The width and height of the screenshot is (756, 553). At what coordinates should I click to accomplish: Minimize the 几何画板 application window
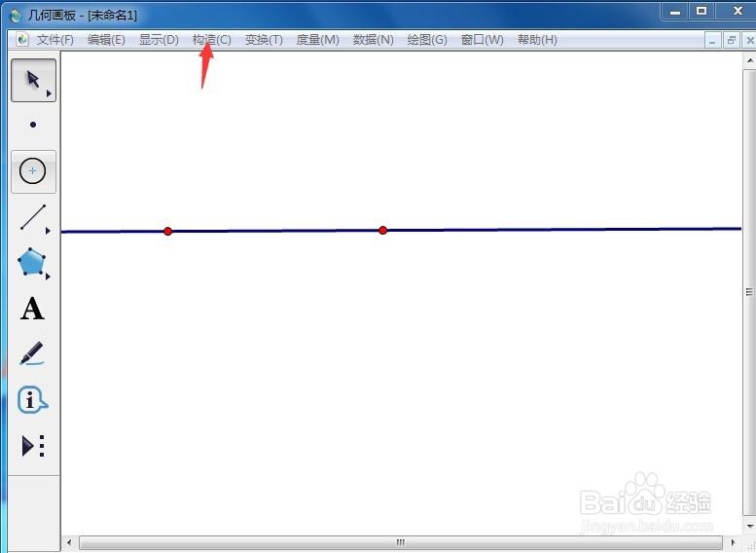pos(675,12)
